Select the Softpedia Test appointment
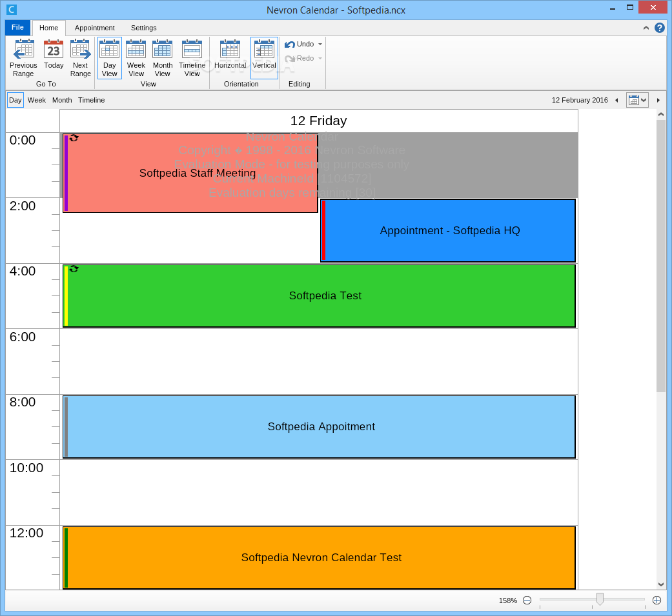 320,296
